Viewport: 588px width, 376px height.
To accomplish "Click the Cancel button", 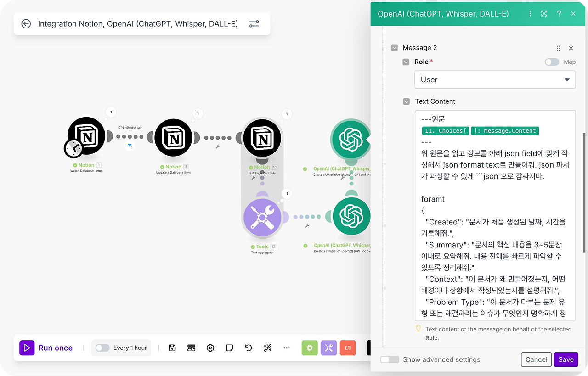I will 536,359.
